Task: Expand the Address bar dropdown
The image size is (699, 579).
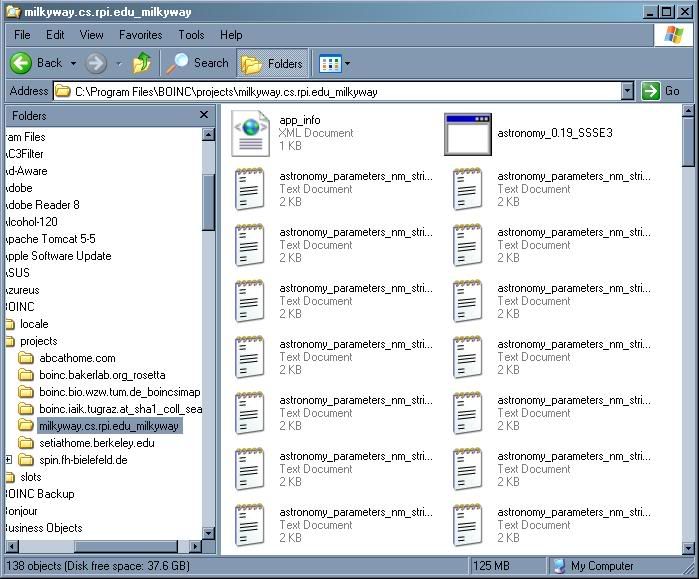Action: (627, 91)
